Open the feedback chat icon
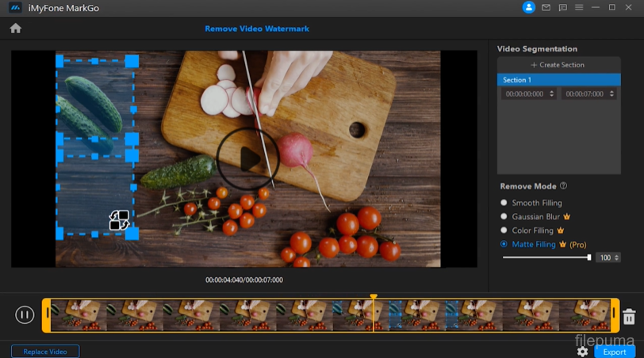 tap(562, 7)
